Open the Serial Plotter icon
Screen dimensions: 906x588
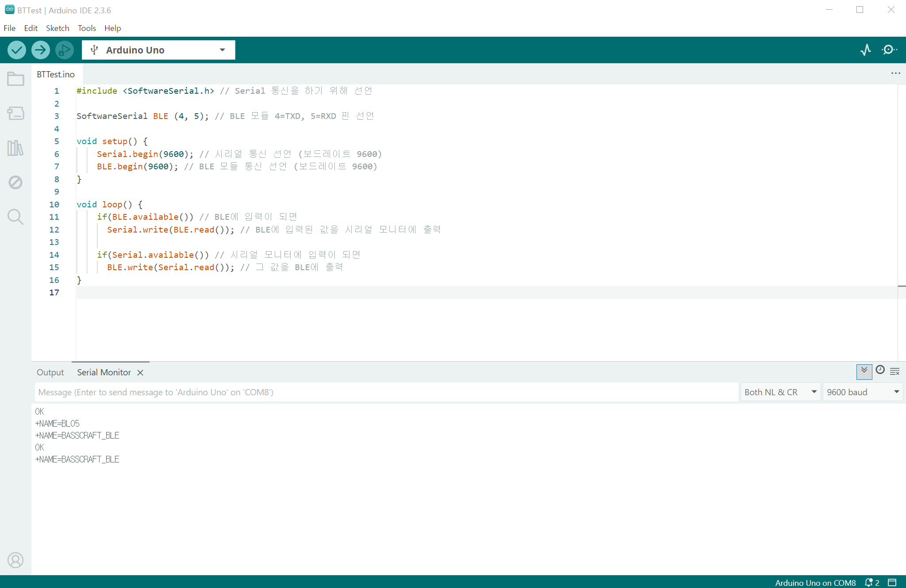tap(866, 50)
